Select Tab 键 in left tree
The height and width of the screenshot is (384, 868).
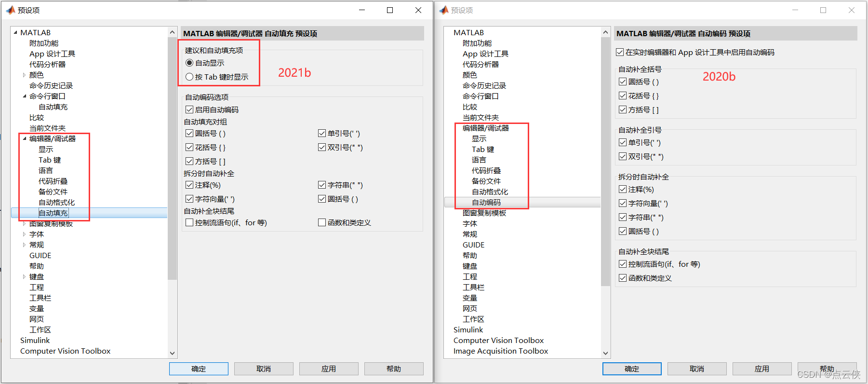click(x=50, y=160)
